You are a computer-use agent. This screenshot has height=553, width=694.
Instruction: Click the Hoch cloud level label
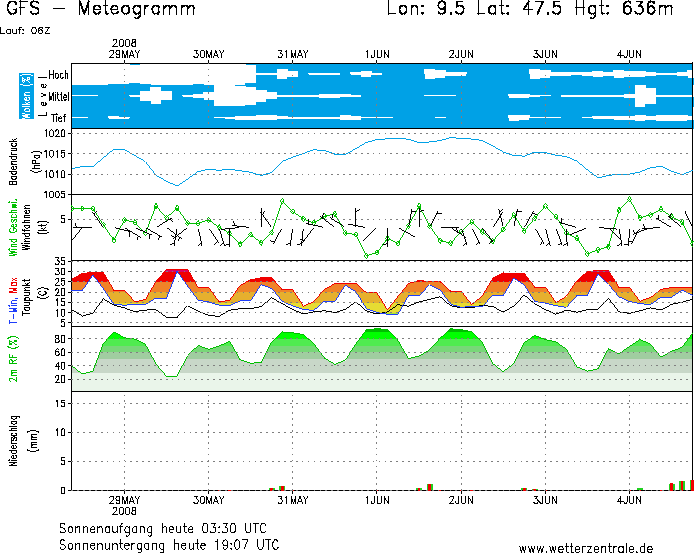(59, 75)
